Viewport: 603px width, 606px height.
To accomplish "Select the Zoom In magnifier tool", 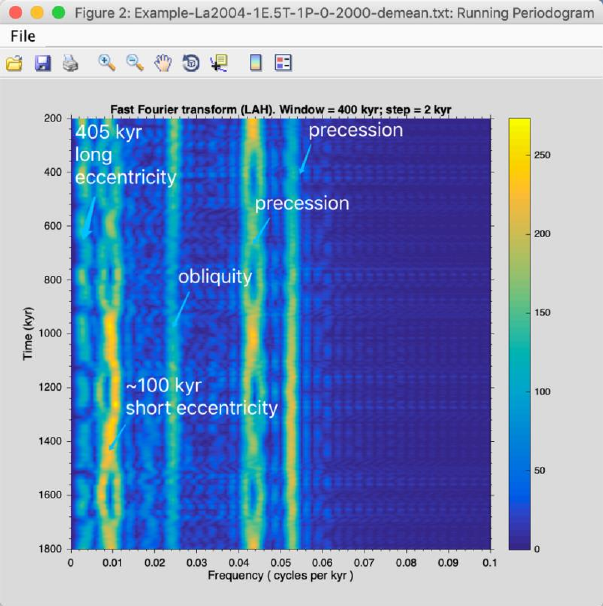I will [x=107, y=63].
